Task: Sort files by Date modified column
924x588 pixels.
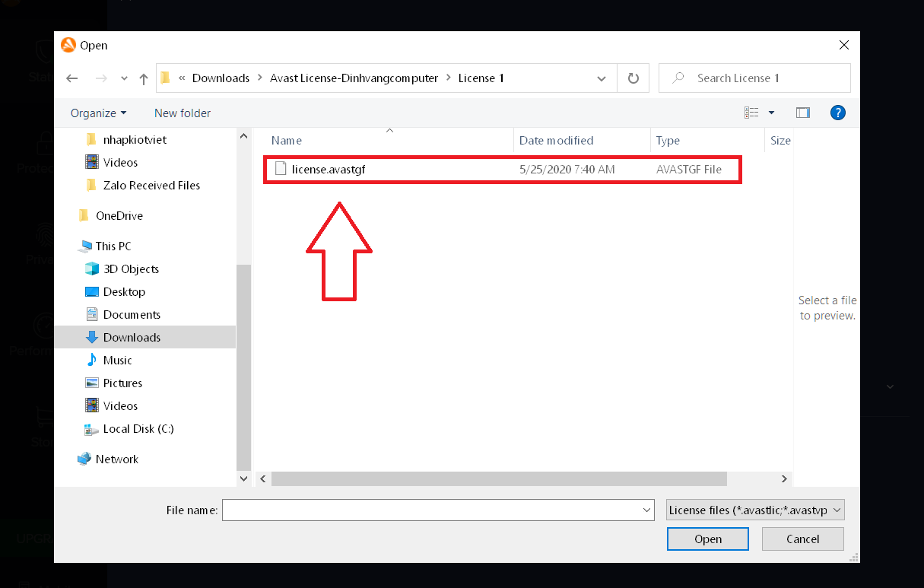Action: click(556, 140)
